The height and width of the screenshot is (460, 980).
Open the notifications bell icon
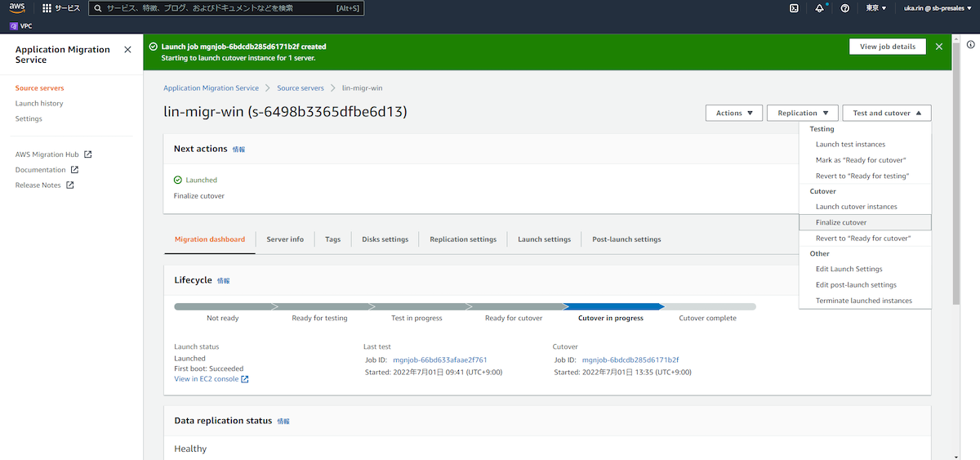coord(819,8)
